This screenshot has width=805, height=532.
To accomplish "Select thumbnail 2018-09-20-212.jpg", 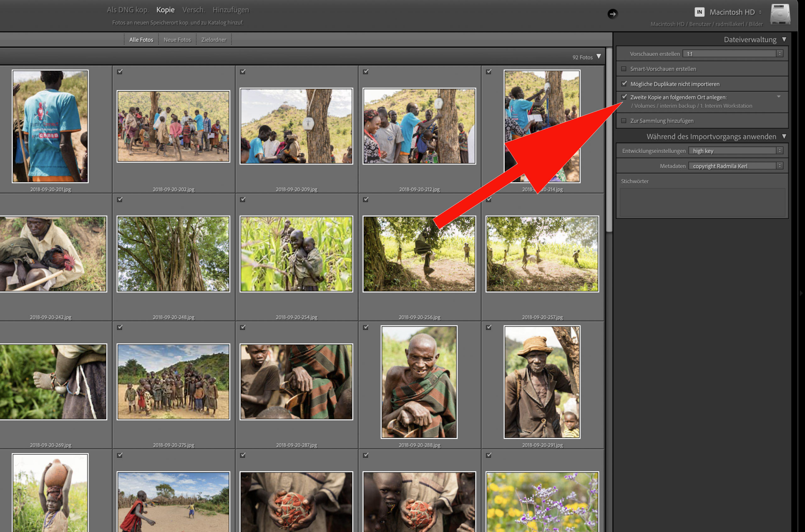I will point(419,126).
